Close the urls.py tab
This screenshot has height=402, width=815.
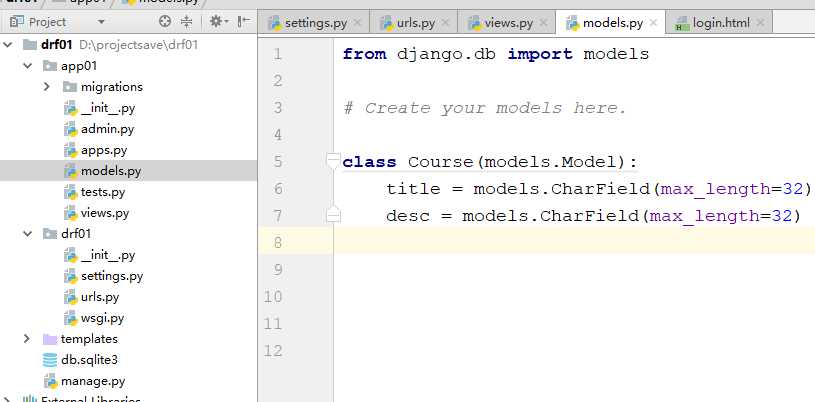(x=446, y=23)
